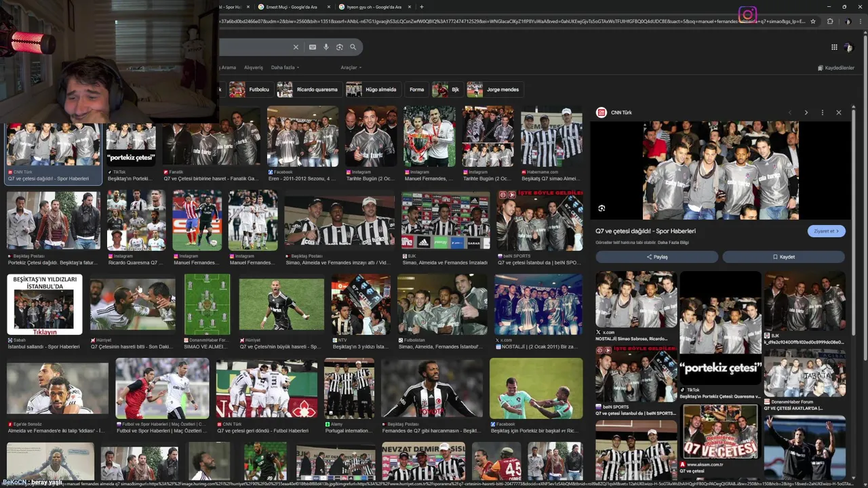Open the Google account avatar
Screen dimensions: 868x488
(848, 47)
